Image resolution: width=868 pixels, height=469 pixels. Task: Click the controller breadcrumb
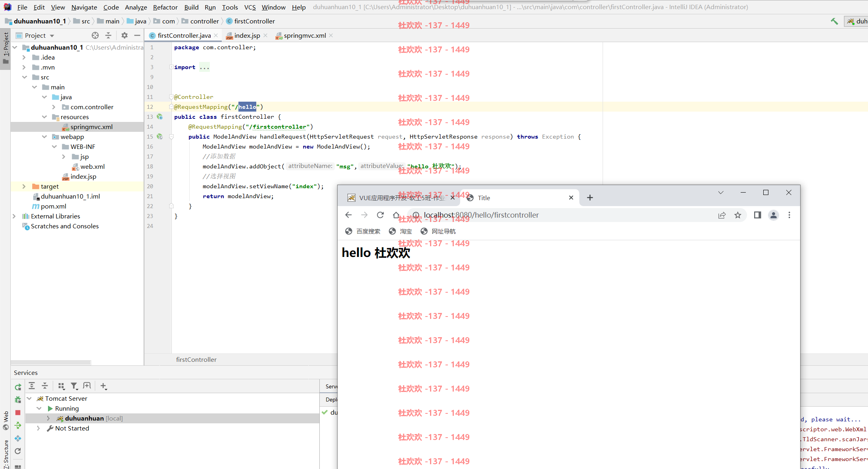point(200,21)
